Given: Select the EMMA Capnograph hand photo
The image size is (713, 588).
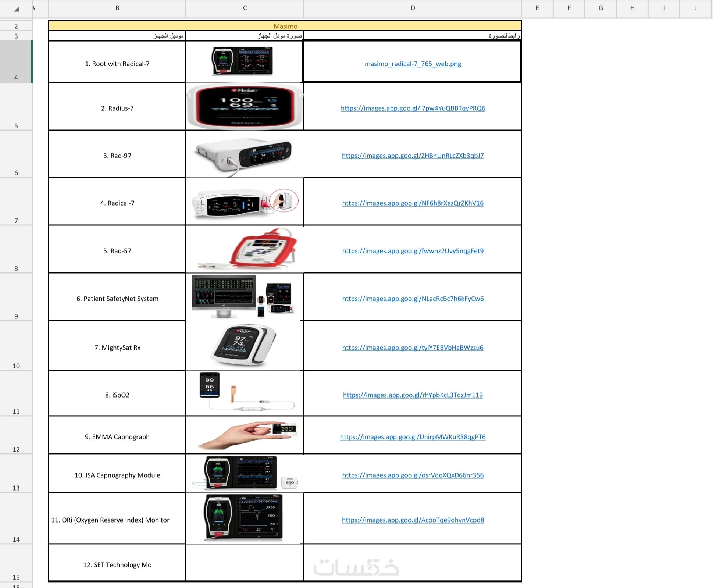Looking at the screenshot, I should point(246,435).
